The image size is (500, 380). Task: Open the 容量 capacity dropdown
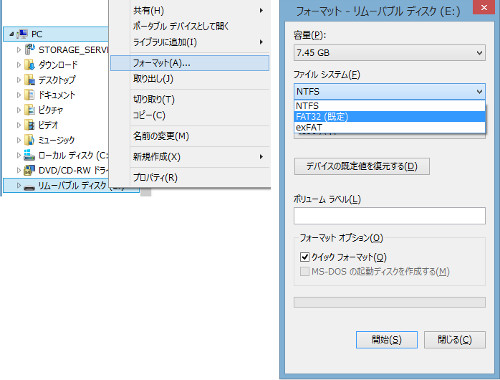pos(389,53)
